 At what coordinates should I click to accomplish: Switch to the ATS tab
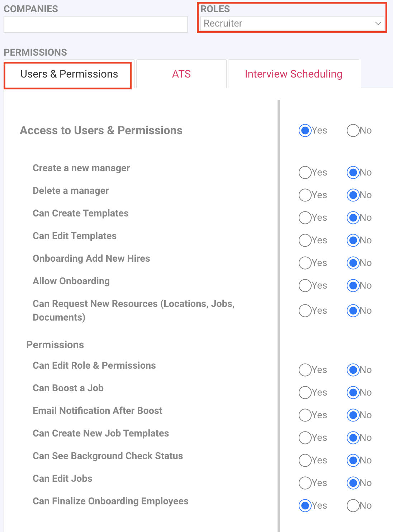tap(181, 74)
